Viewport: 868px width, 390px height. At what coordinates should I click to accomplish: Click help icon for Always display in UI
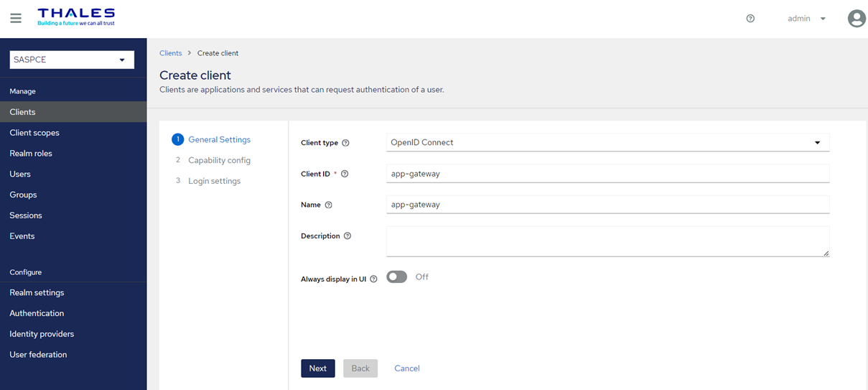[373, 279]
